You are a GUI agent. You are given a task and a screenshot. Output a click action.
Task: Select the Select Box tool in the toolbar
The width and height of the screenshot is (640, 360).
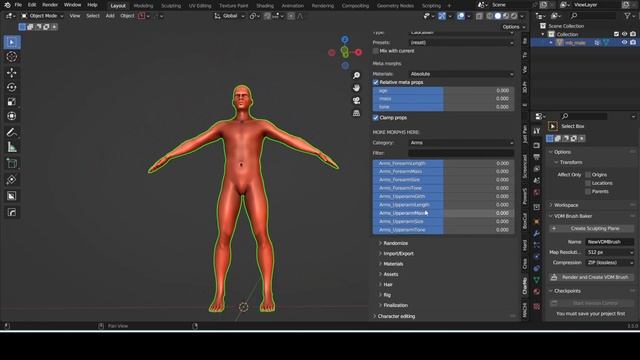[x=12, y=42]
